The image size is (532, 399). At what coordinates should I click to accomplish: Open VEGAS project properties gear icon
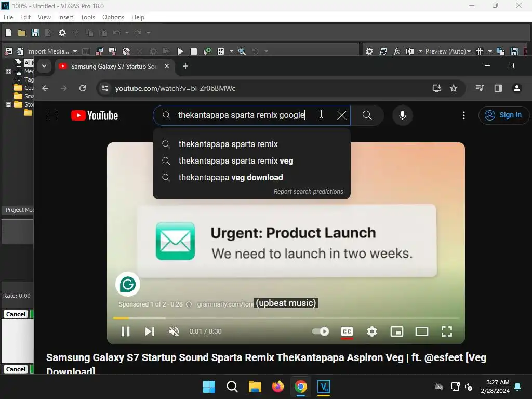(x=62, y=33)
